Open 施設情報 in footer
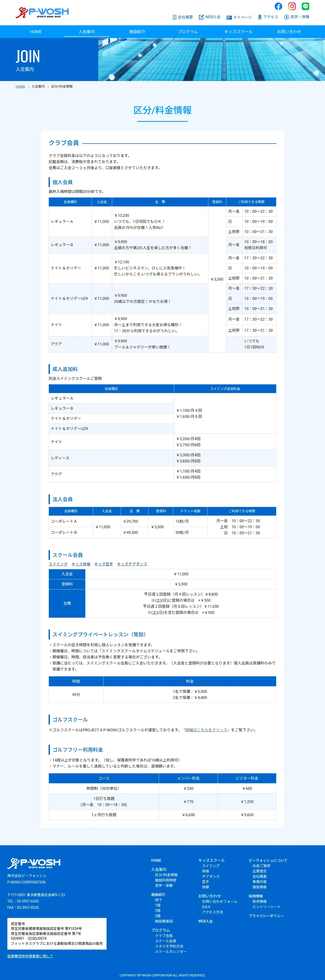This screenshot has width=325, height=980. (x=260, y=887)
